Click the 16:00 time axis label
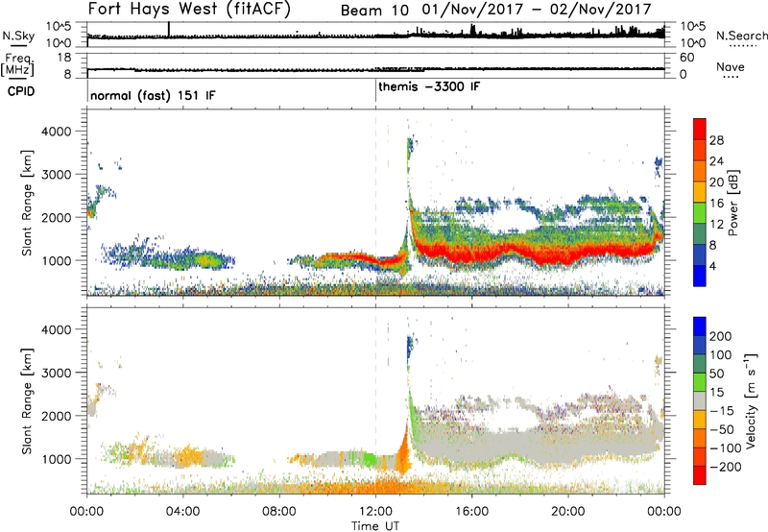Image resolution: width=768 pixels, height=532 pixels. [x=471, y=512]
